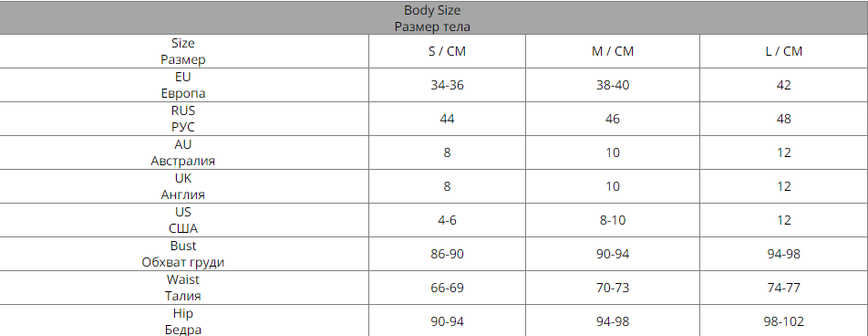
Task: Select RUS value 46 cell
Action: 613,120
